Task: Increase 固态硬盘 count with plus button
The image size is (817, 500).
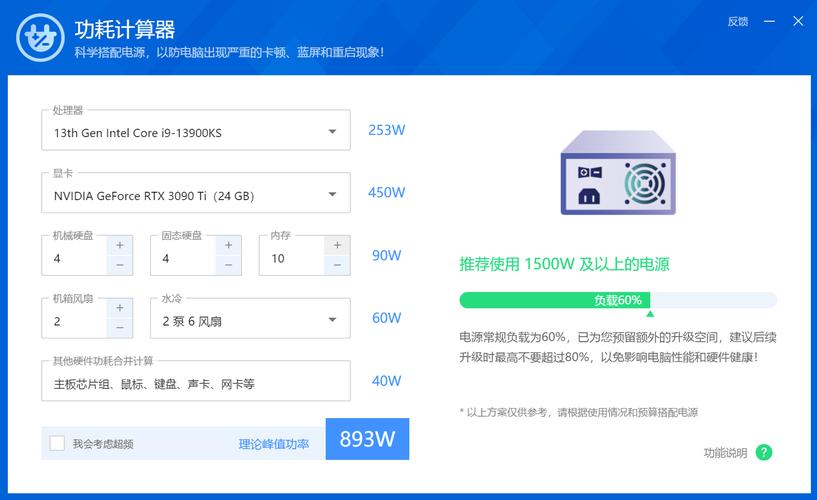Action: pyautogui.click(x=228, y=245)
